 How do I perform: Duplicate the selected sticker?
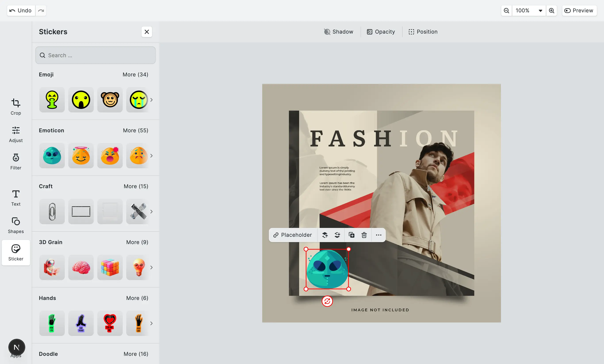click(351, 235)
